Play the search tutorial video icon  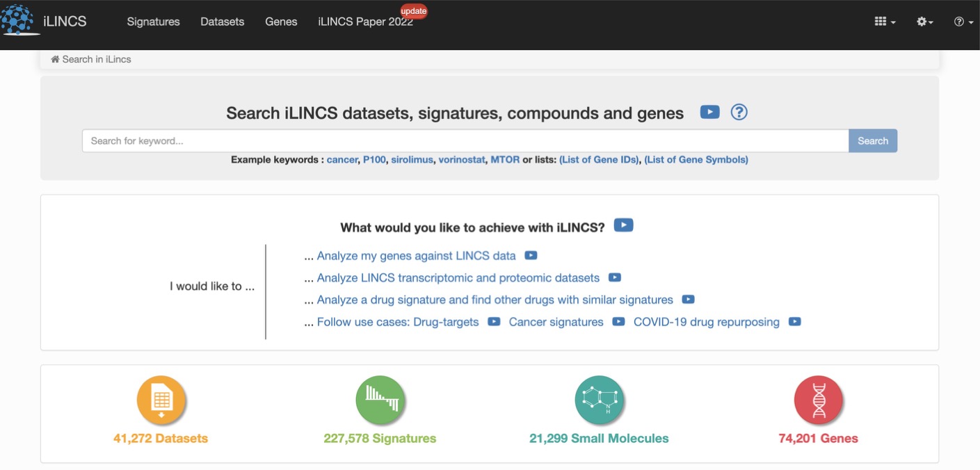tap(709, 112)
